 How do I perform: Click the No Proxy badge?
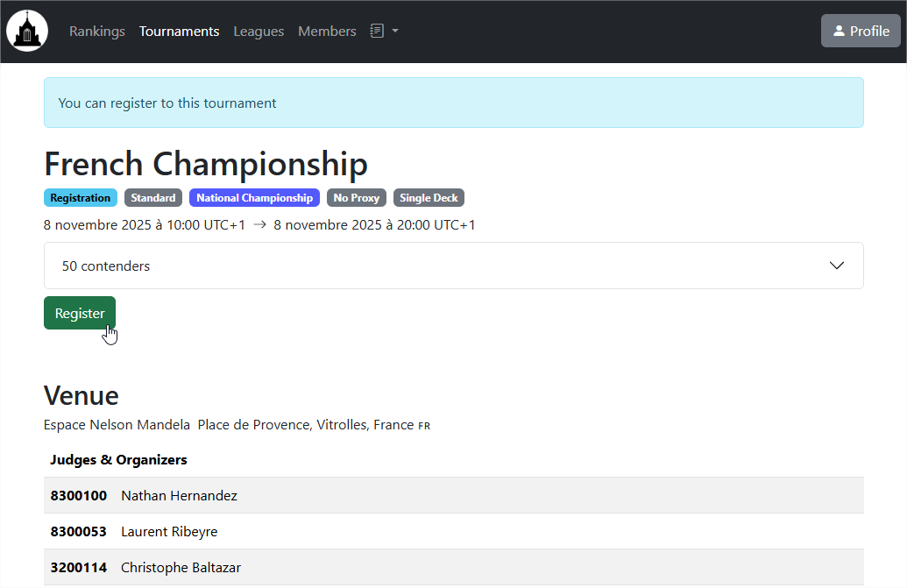tap(356, 198)
